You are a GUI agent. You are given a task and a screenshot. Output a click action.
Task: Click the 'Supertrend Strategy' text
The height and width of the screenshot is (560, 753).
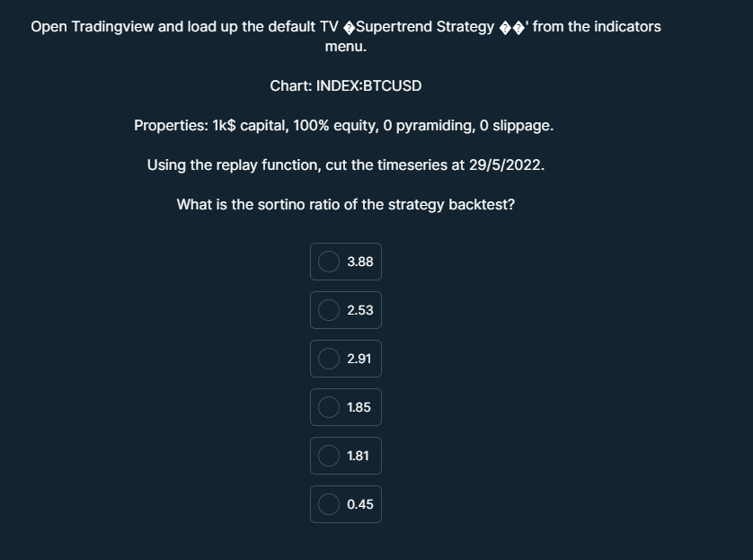point(425,27)
